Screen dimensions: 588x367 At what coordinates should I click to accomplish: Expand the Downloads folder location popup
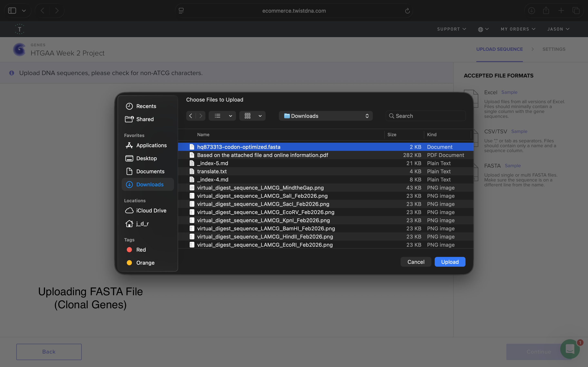tap(326, 116)
